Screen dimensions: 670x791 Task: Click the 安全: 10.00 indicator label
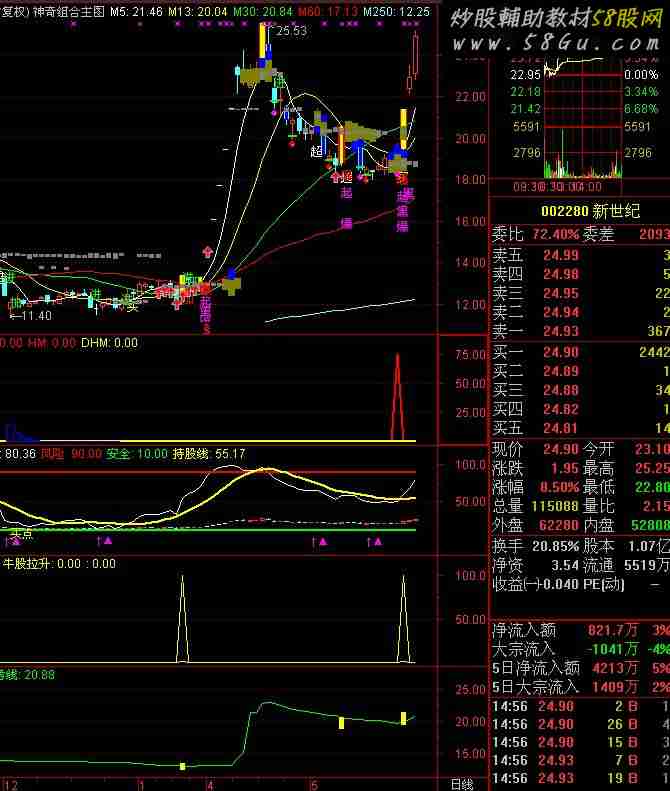tap(137, 454)
